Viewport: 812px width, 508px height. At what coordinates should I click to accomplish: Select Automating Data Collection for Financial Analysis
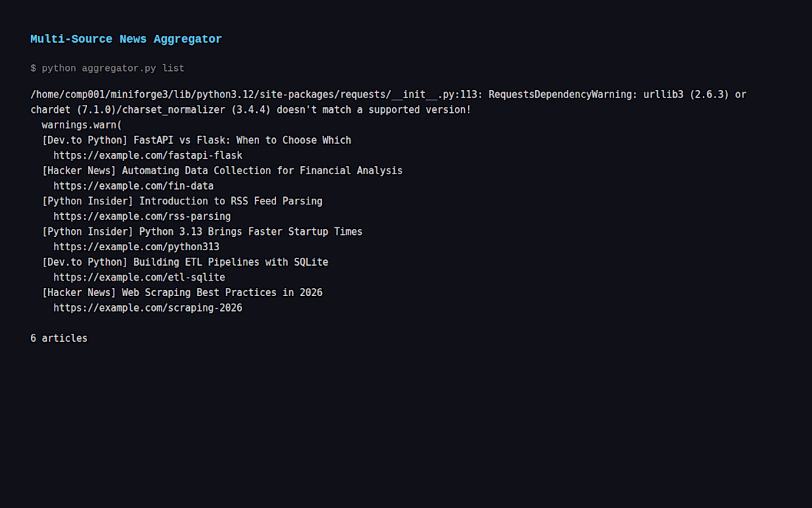[x=262, y=171]
